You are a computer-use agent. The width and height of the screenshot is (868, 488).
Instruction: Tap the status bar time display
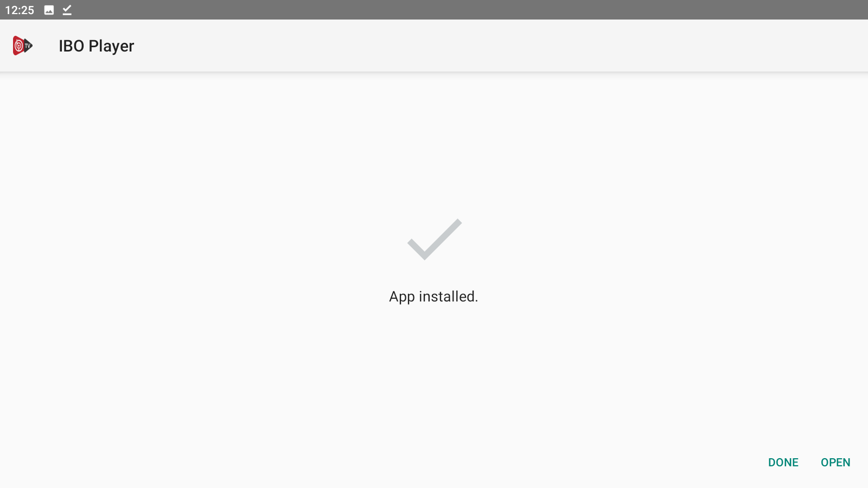pyautogui.click(x=20, y=10)
